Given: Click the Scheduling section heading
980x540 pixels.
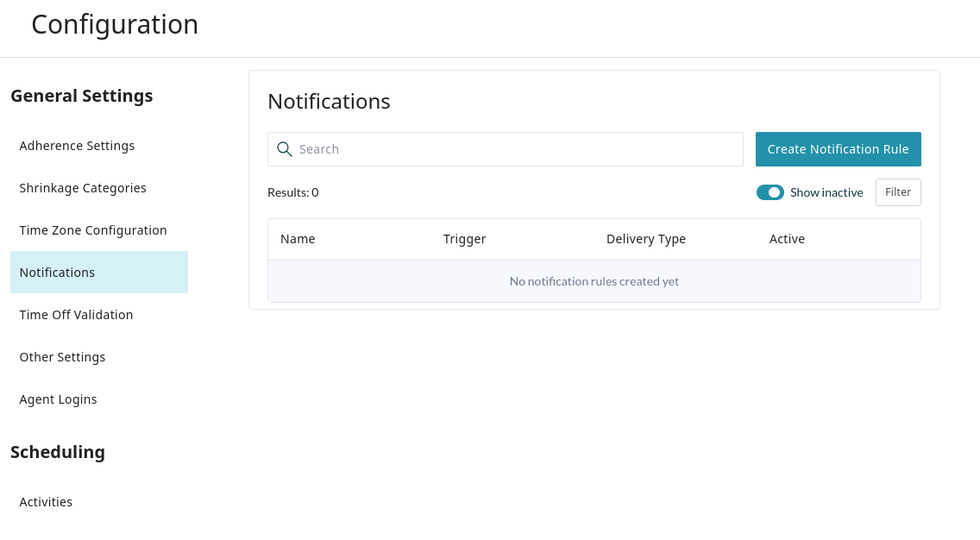Looking at the screenshot, I should 58,452.
